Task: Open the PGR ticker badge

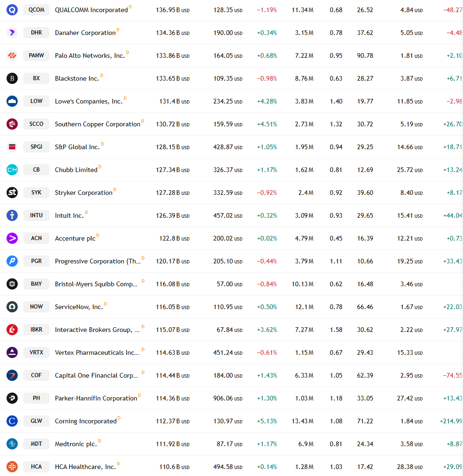Action: (x=36, y=261)
